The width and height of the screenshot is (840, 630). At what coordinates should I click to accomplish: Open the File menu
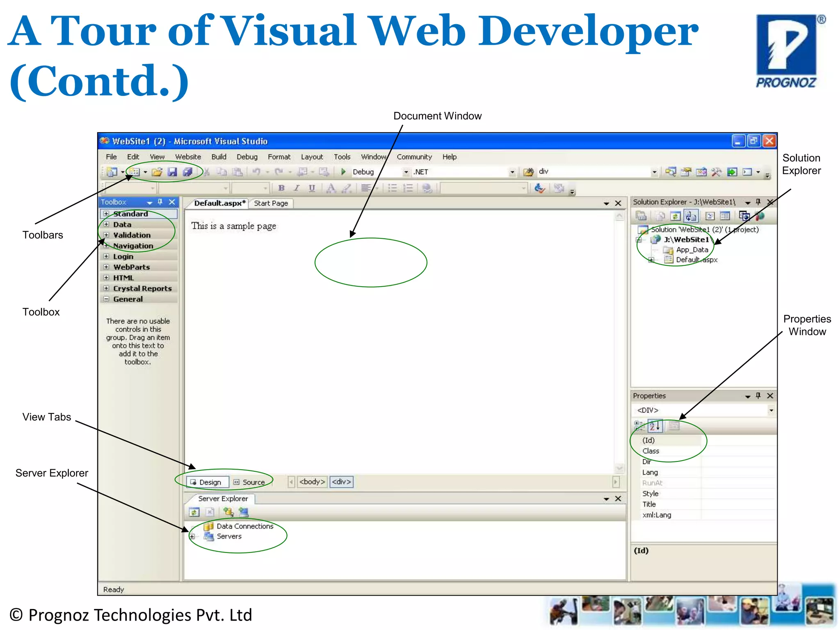click(x=111, y=157)
